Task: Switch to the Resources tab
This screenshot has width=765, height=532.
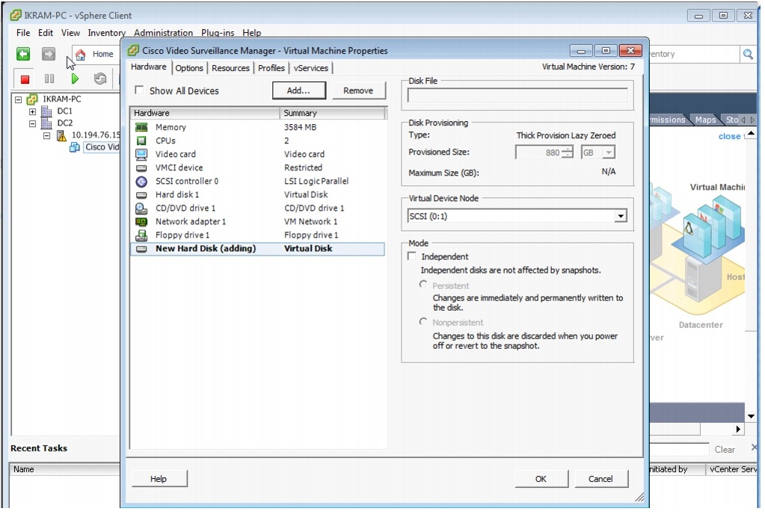Action: [x=230, y=67]
